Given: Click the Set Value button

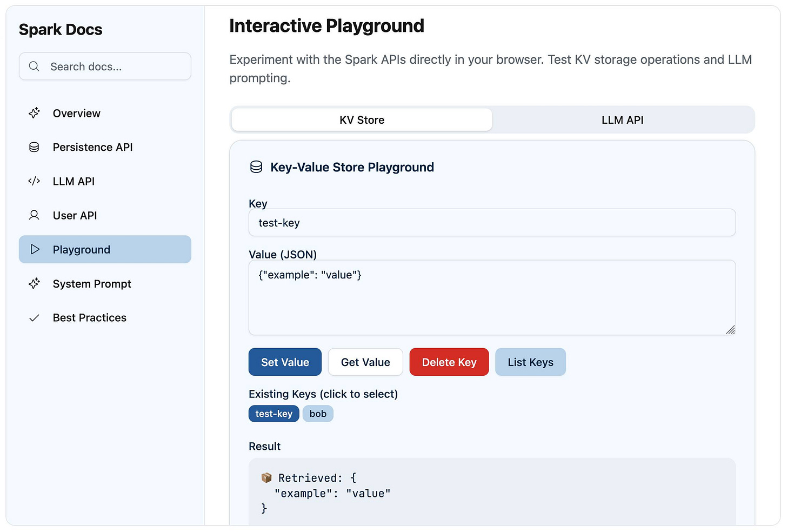Looking at the screenshot, I should [285, 362].
